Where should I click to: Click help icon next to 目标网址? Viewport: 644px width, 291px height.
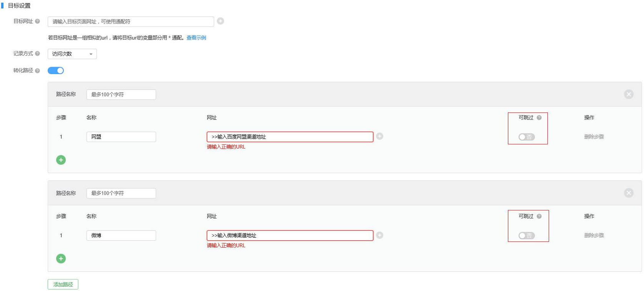pyautogui.click(x=37, y=21)
